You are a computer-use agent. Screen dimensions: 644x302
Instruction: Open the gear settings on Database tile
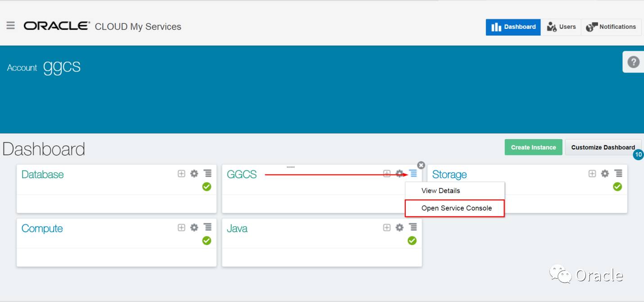[194, 173]
